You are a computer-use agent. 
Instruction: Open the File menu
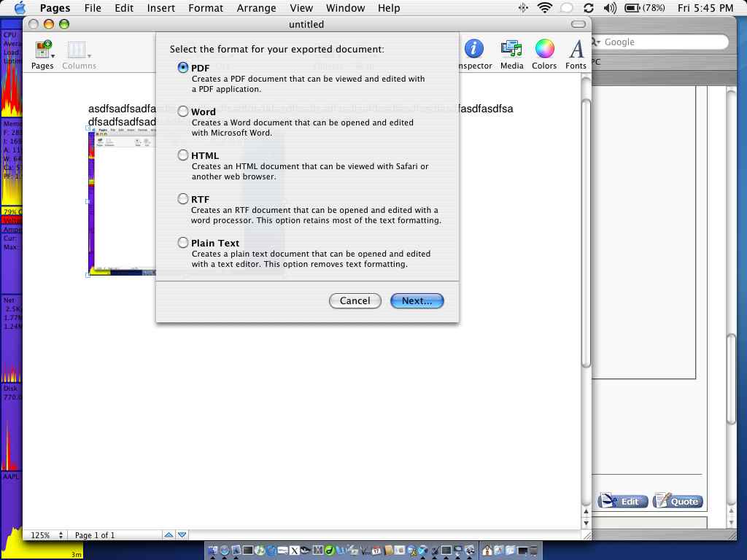click(x=93, y=8)
